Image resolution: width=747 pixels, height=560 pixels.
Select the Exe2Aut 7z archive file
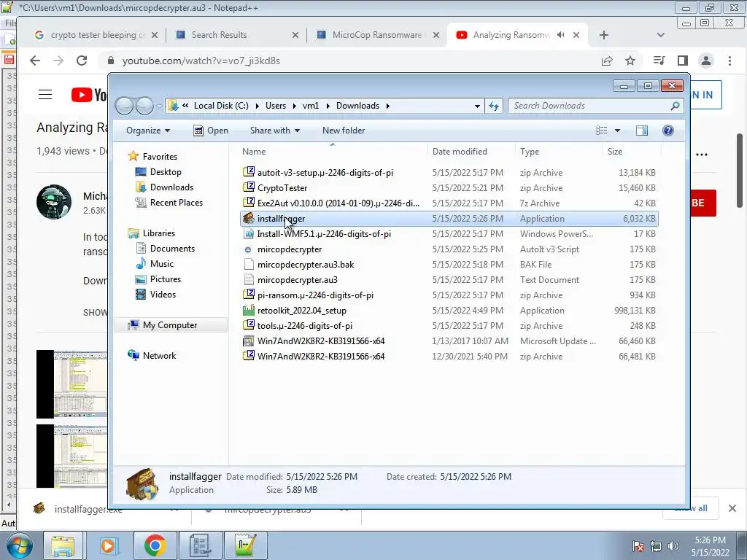click(449, 203)
